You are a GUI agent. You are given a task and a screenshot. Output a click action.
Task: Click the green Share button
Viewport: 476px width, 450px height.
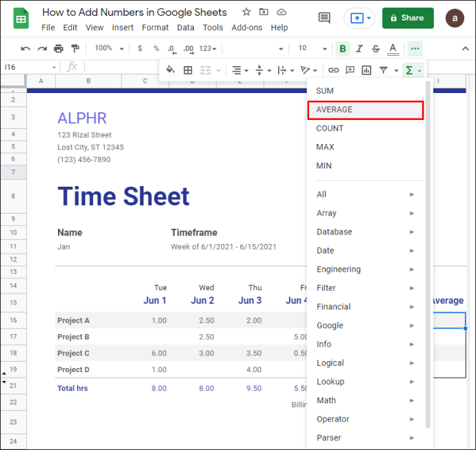(x=408, y=18)
